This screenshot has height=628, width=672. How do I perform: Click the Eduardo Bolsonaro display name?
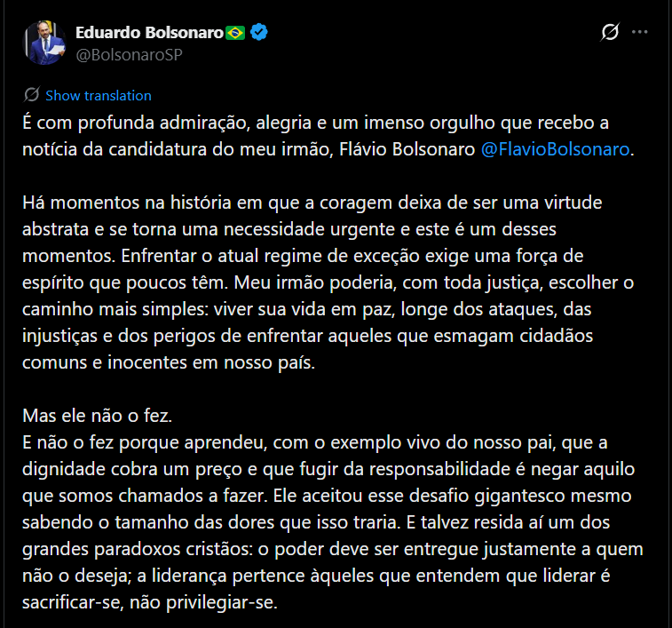point(148,33)
